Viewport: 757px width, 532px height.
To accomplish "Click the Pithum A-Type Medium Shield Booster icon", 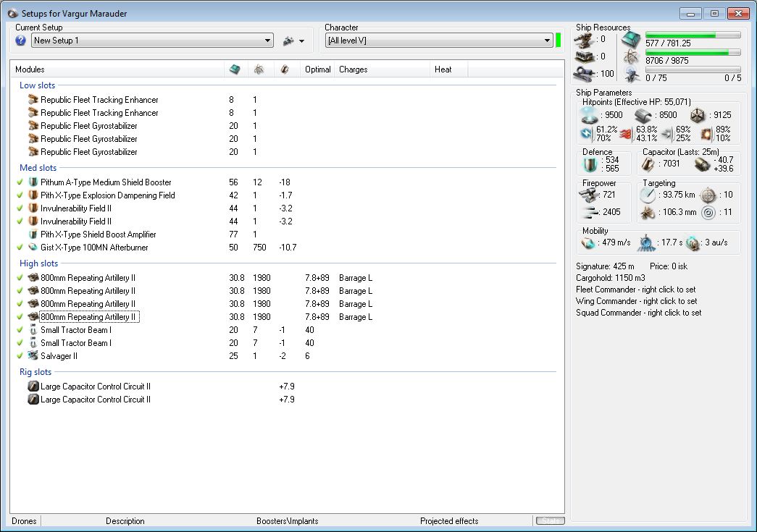I will click(x=33, y=182).
